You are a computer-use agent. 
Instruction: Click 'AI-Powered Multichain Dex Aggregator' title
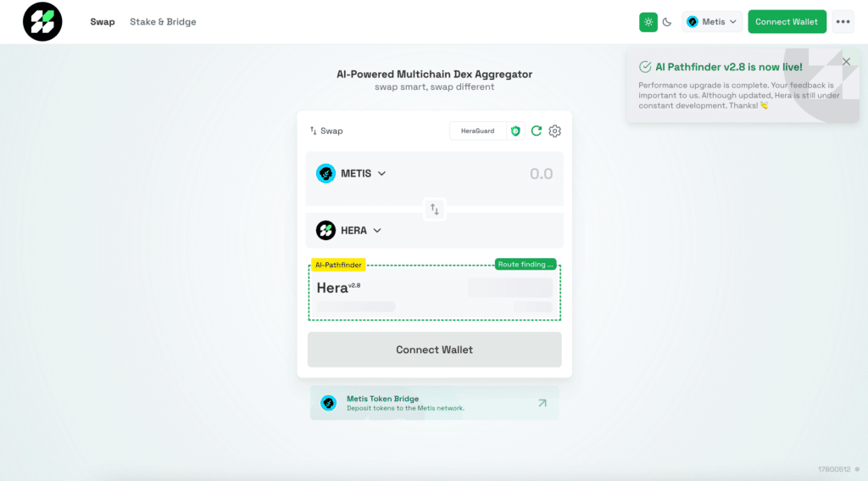(435, 75)
